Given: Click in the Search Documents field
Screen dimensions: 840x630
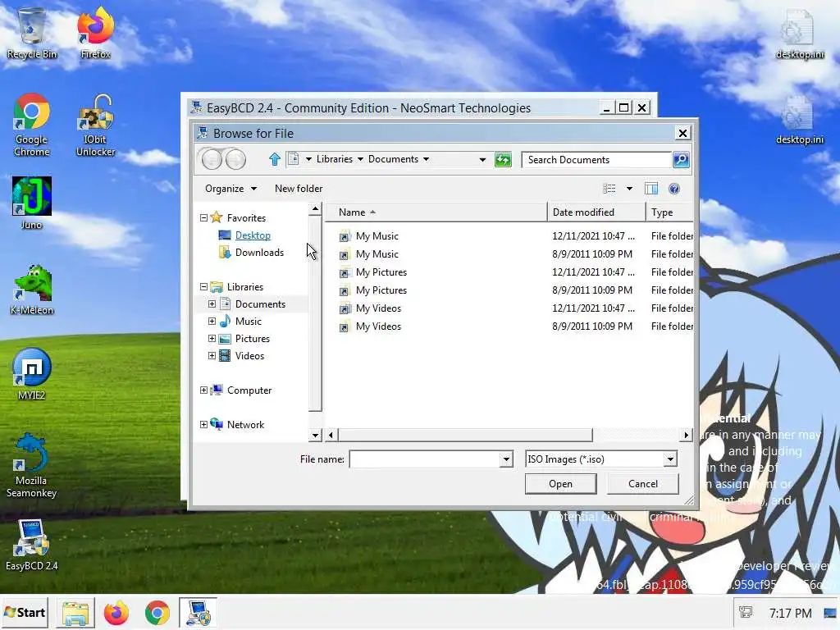Looking at the screenshot, I should pos(597,160).
